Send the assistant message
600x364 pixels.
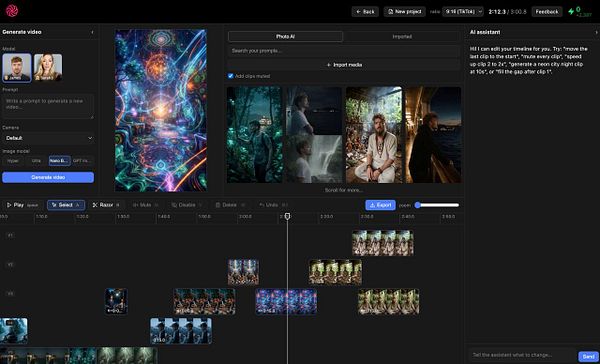tap(588, 356)
